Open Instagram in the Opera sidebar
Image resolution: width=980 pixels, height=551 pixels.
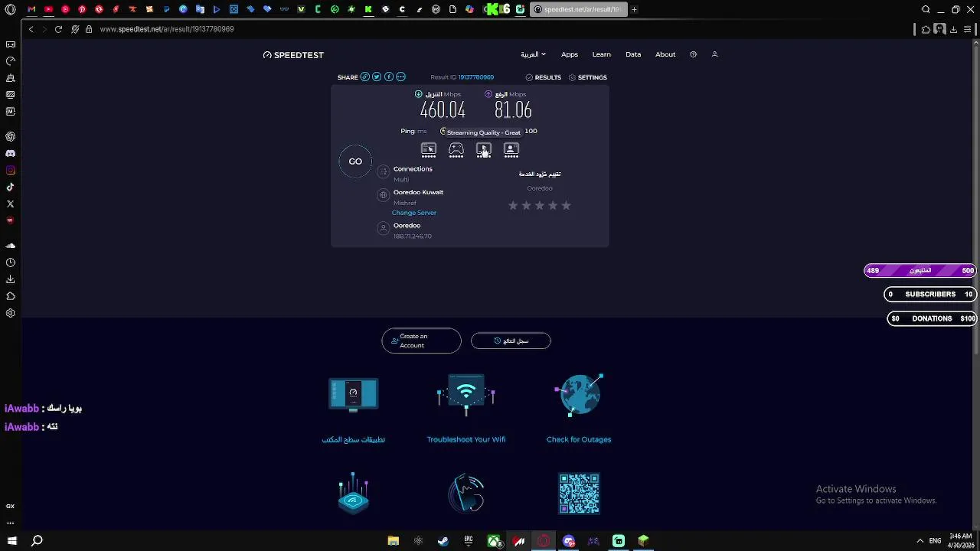click(11, 171)
